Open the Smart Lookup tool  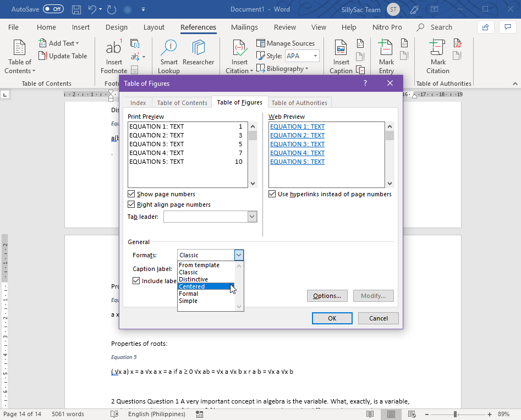point(169,57)
